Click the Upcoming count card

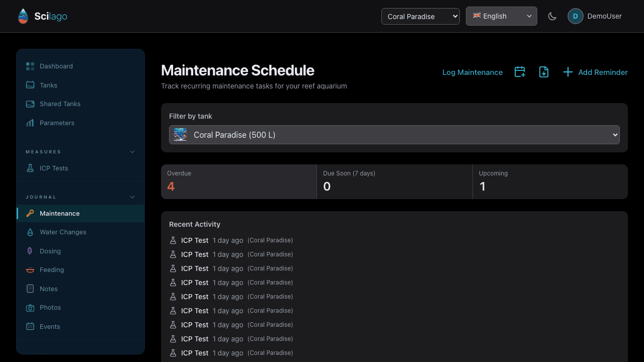(x=550, y=182)
